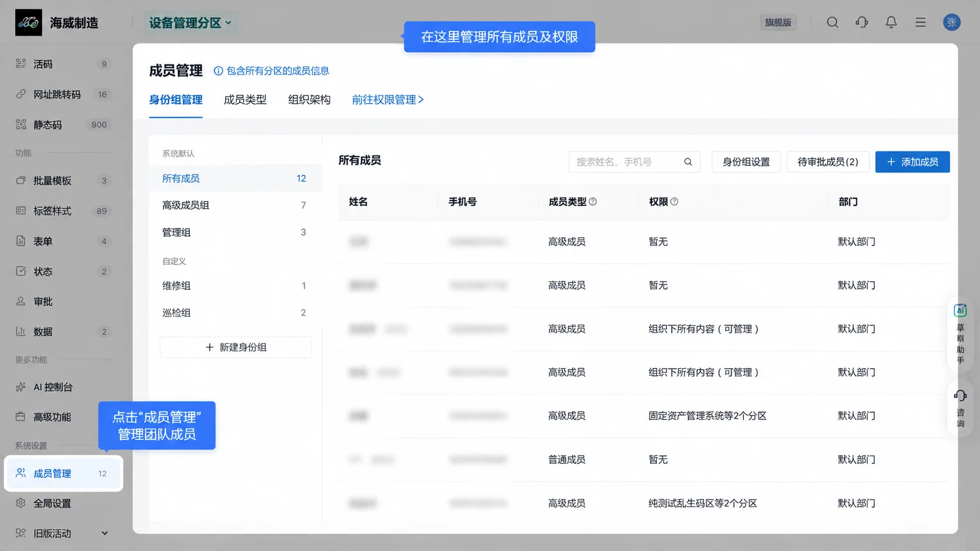
Task: Focus the 搜索姓名、手机号 search field
Action: 634,162
